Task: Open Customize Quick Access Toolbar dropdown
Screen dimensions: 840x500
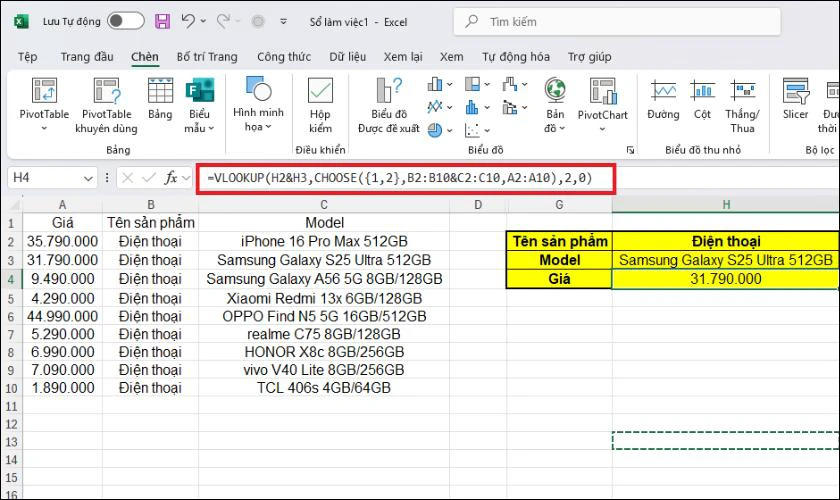Action: point(283,21)
